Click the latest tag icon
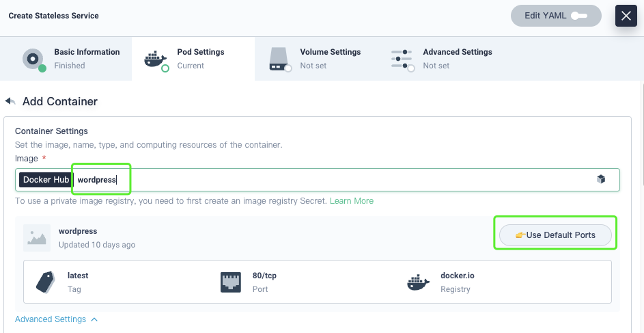Screen dimensions: 644x333 [45, 282]
